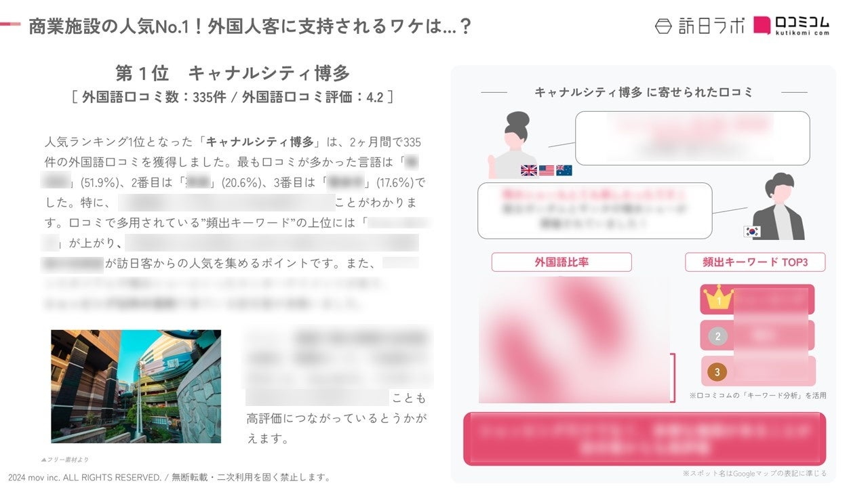Click the South Korean flag icon
Viewport: 868px width, 488px height.
(x=752, y=231)
